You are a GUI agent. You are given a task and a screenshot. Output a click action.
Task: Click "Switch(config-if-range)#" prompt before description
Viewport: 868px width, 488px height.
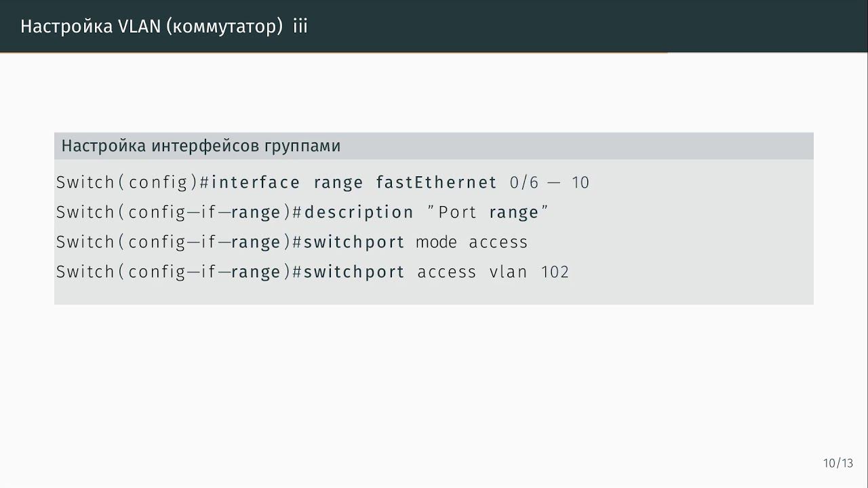pyautogui.click(x=179, y=212)
